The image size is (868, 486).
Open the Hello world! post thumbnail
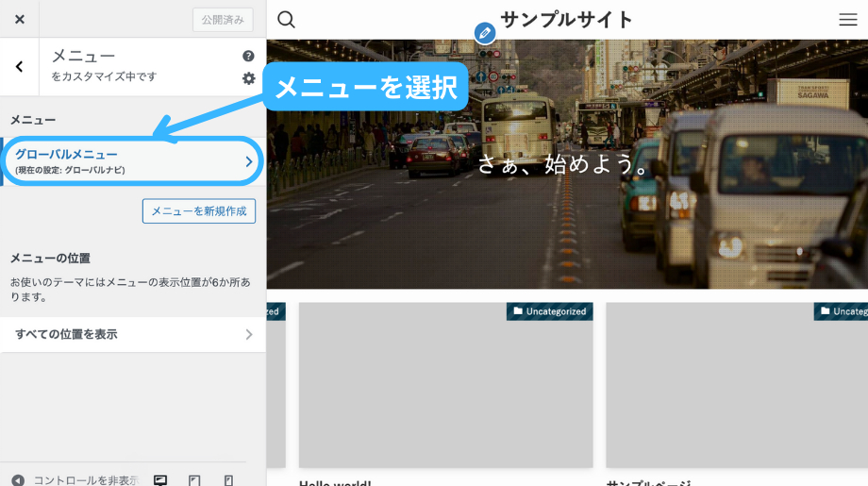click(x=445, y=385)
